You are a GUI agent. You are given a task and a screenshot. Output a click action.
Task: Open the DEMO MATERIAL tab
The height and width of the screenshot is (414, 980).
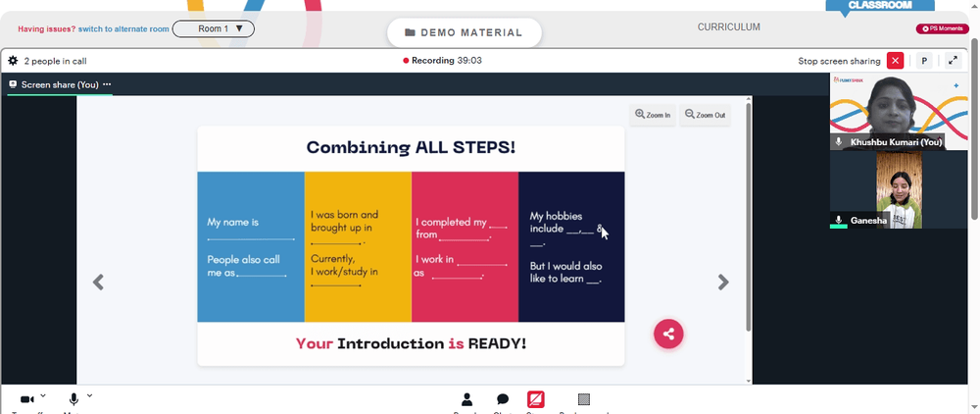(465, 32)
